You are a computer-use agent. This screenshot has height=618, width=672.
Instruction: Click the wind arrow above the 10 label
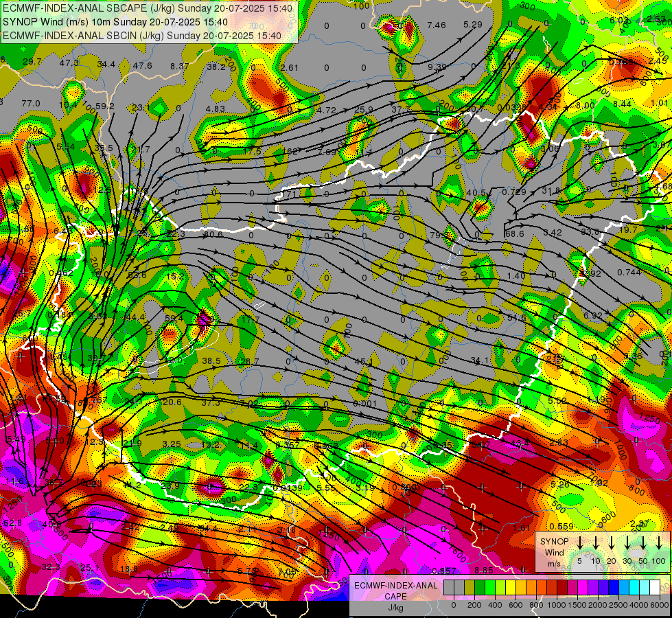tap(596, 543)
